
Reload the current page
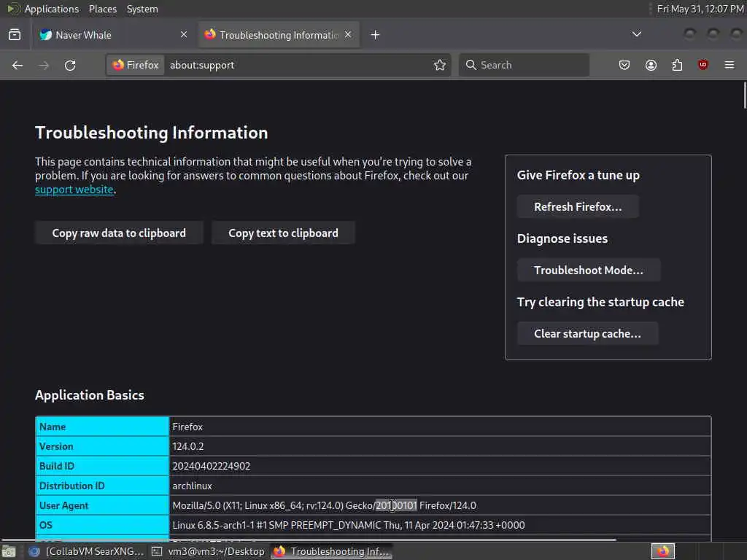pos(70,65)
